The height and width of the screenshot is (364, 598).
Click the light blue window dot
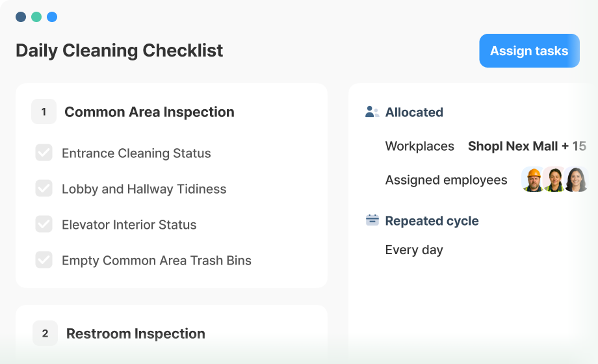[x=52, y=17]
